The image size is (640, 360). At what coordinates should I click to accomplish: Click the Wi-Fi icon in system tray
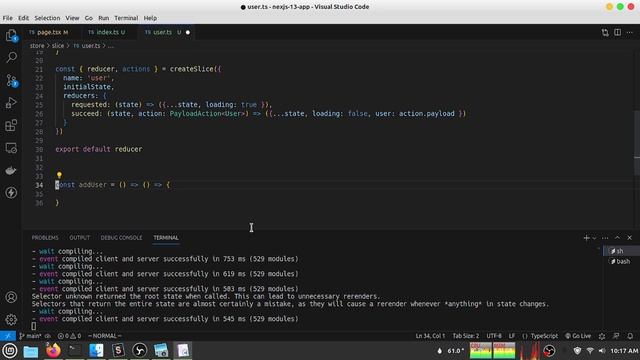coord(590,351)
